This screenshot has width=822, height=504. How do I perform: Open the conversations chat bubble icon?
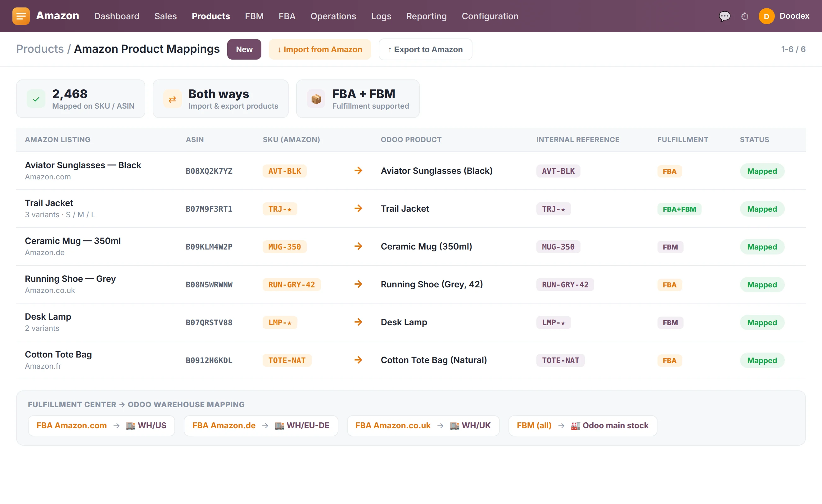[724, 16]
